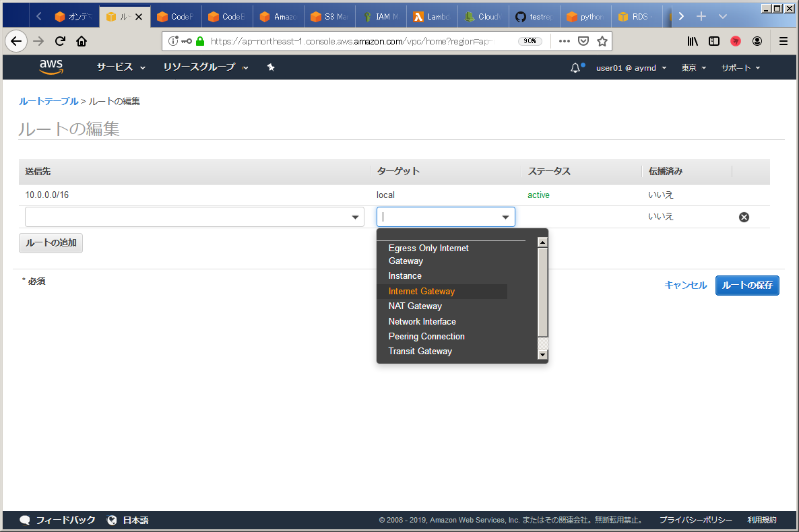Click the 90% zoom level indicator
The width and height of the screenshot is (799, 532).
click(x=530, y=41)
